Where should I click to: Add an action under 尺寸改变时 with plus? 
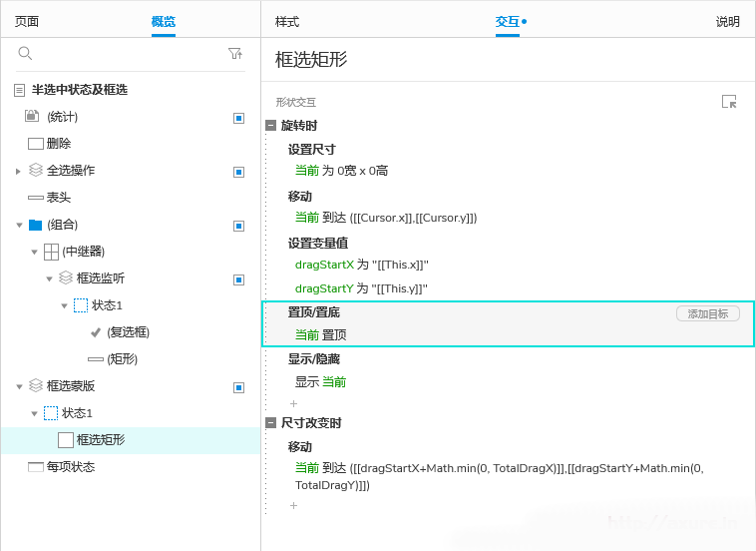pyautogui.click(x=293, y=505)
